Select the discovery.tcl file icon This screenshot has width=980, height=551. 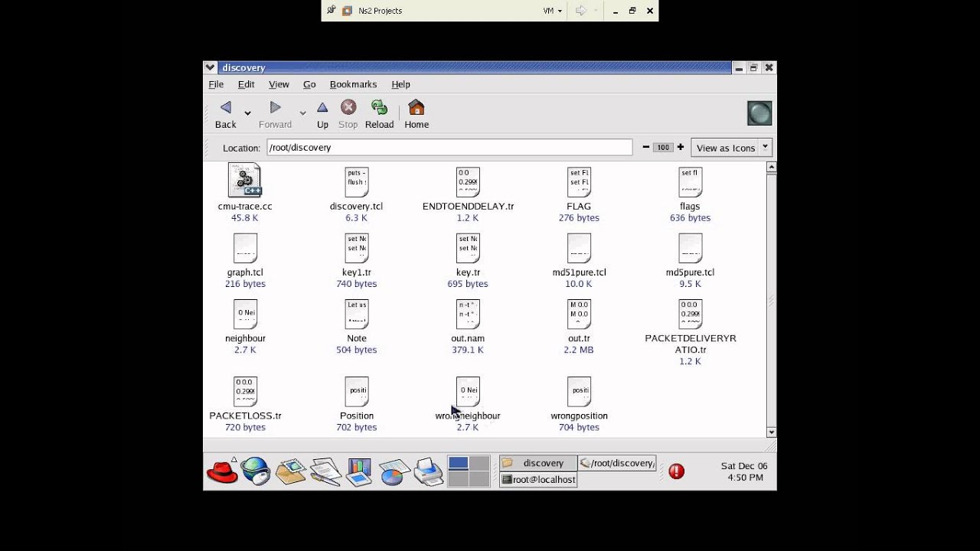click(357, 182)
